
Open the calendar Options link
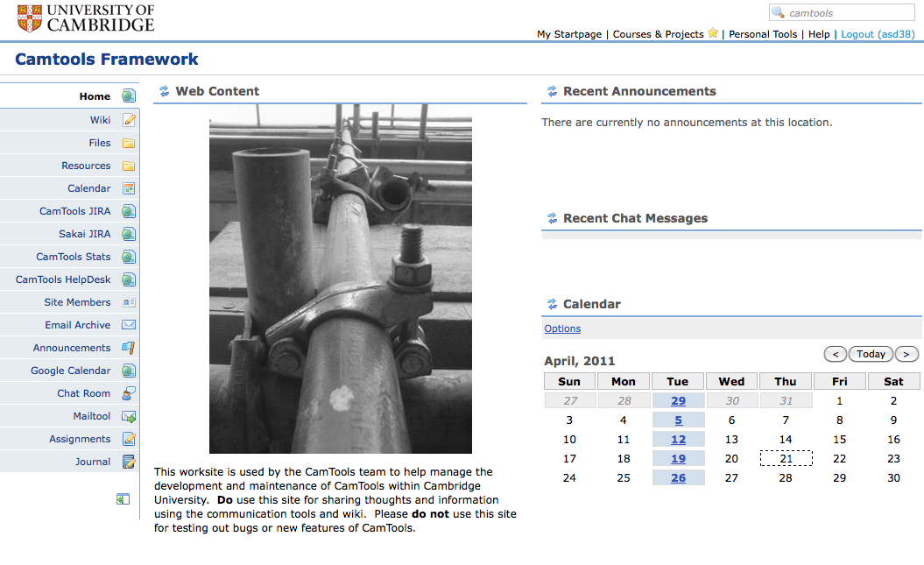[x=562, y=328]
